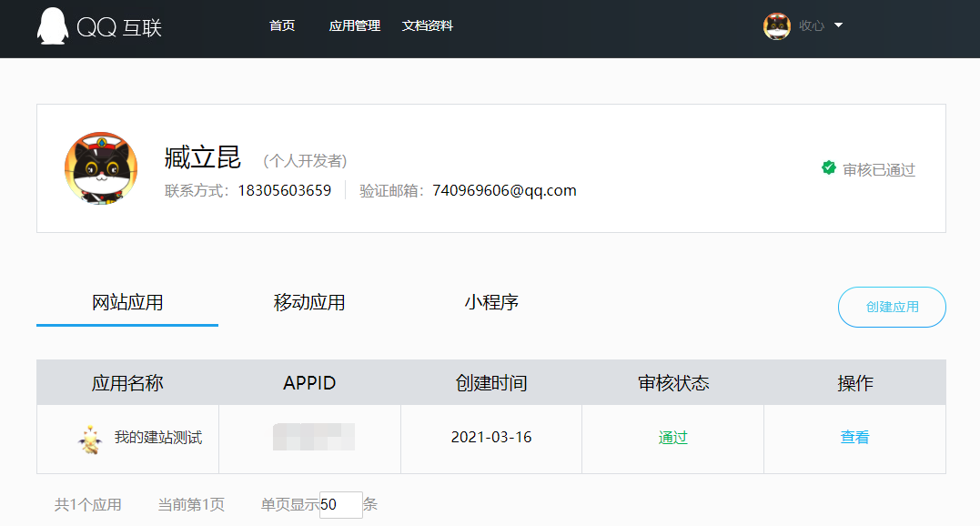Switch to the 小程序 tab
The height and width of the screenshot is (526, 980).
click(x=491, y=303)
